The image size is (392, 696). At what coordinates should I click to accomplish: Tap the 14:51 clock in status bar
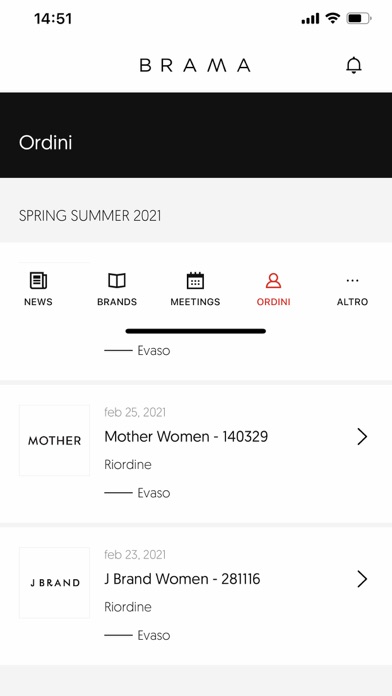[53, 19]
